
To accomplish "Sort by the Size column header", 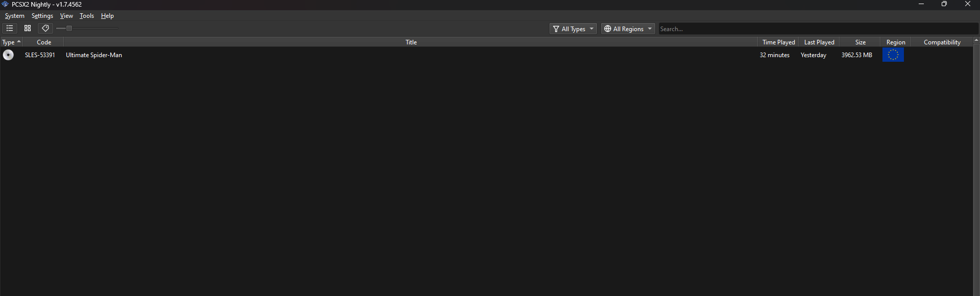I will click(860, 42).
